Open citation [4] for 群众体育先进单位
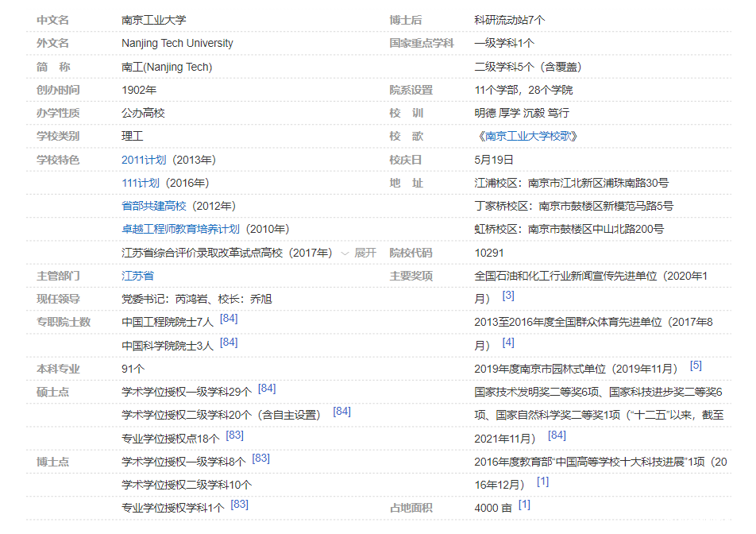Screen dimensions: 756x534 point(509,343)
